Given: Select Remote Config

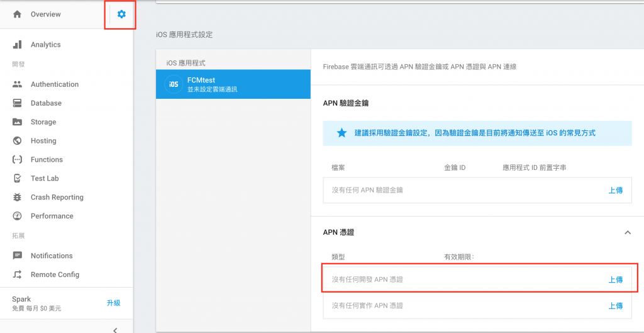Looking at the screenshot, I should pos(55,274).
